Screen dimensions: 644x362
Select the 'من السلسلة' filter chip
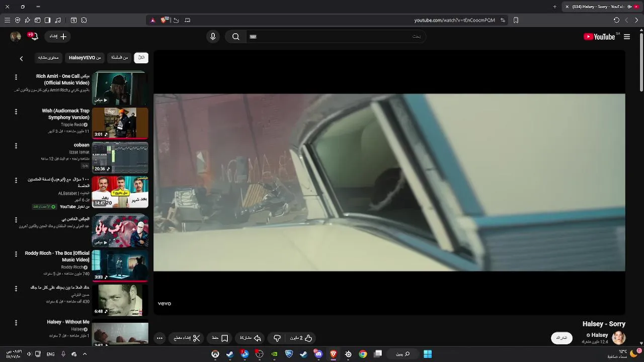pos(119,58)
